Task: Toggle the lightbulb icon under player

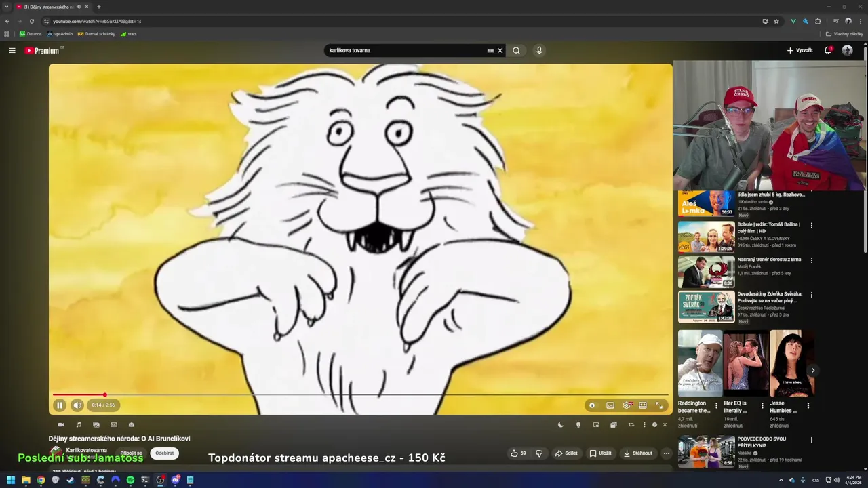Action: pyautogui.click(x=578, y=425)
